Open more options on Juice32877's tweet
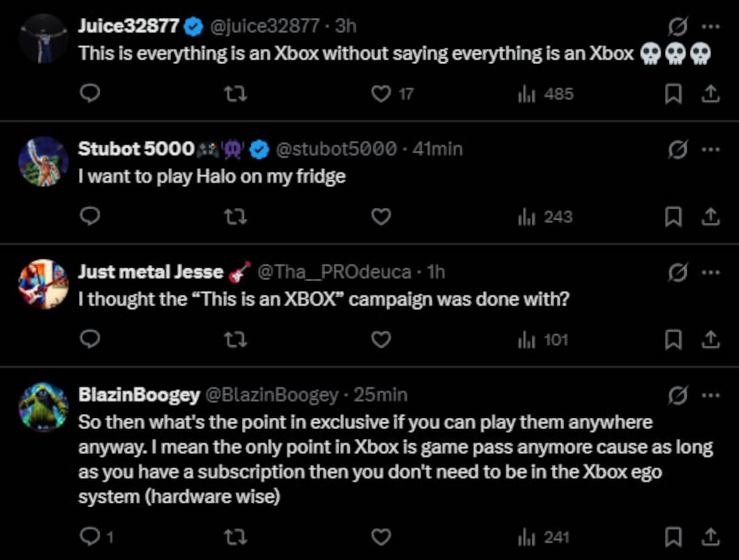Viewport: 739px width, 560px height. (x=710, y=26)
